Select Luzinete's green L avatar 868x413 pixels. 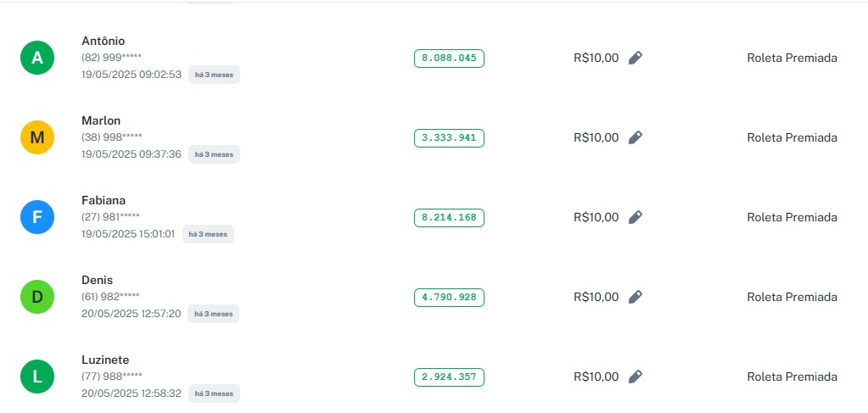[37, 377]
